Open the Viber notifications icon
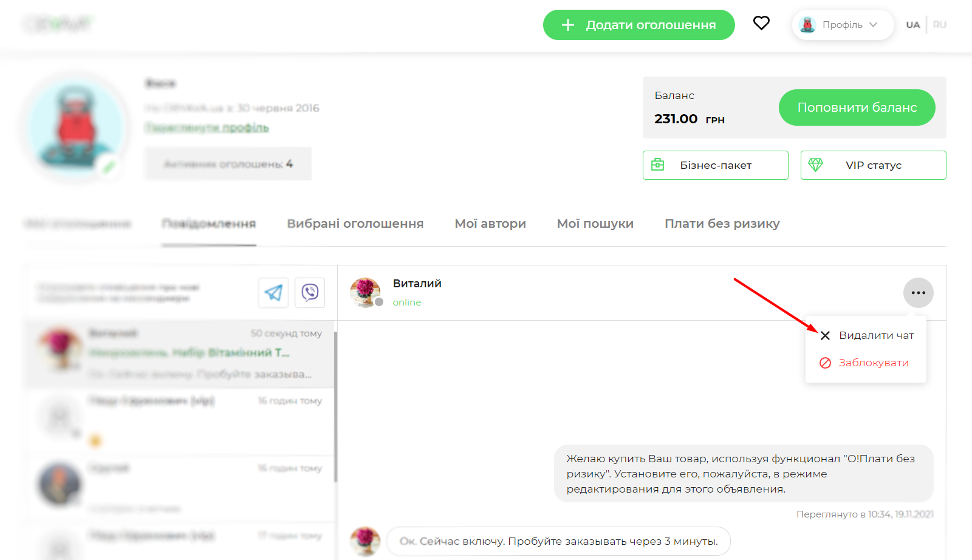Image resolution: width=972 pixels, height=560 pixels. tap(310, 293)
